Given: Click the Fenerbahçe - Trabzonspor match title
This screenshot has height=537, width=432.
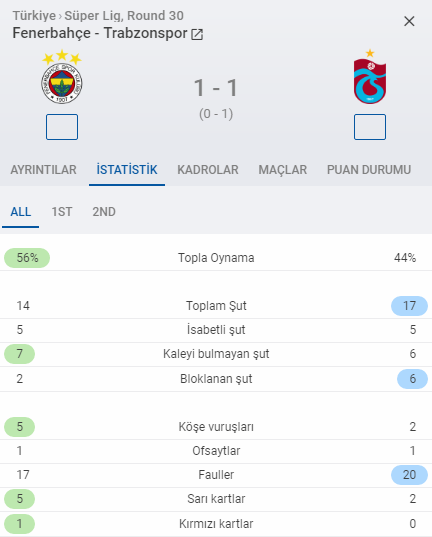Looking at the screenshot, I should 100,33.
